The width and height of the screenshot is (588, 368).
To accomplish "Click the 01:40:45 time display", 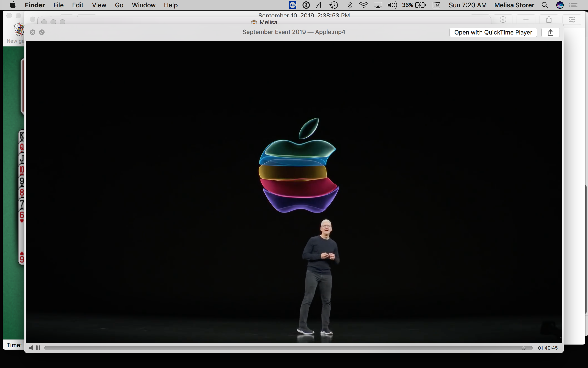I will point(548,348).
